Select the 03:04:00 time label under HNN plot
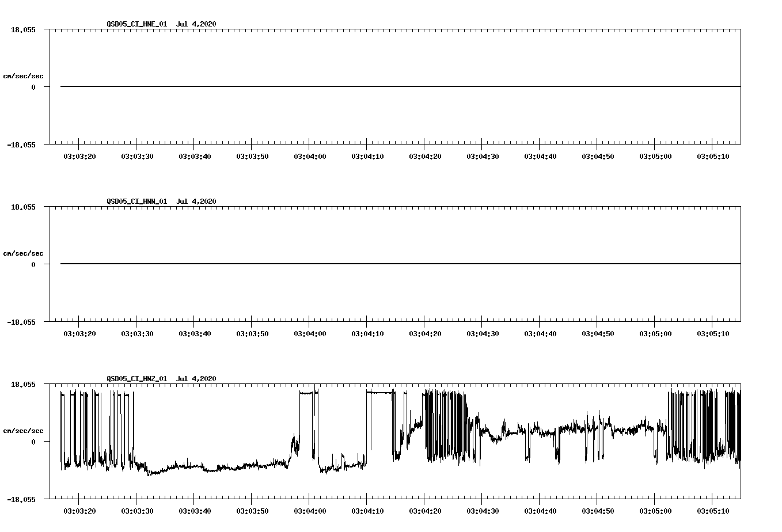This screenshot has height=532, width=782. (310, 333)
